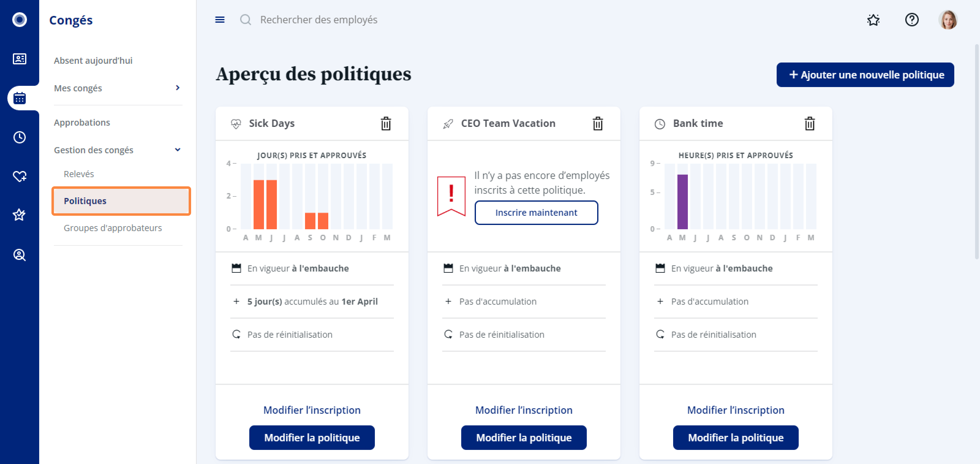Viewport: 980px width, 464px height.
Task: Open the help question mark icon
Action: click(911, 20)
